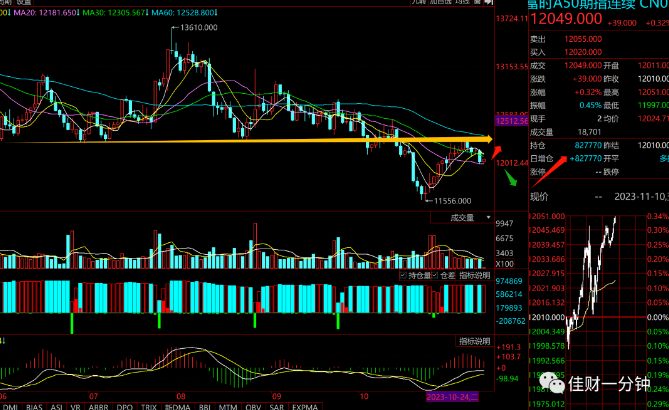Switch to the DPO indicator tab
This screenshot has height=410, width=669.
125,407
